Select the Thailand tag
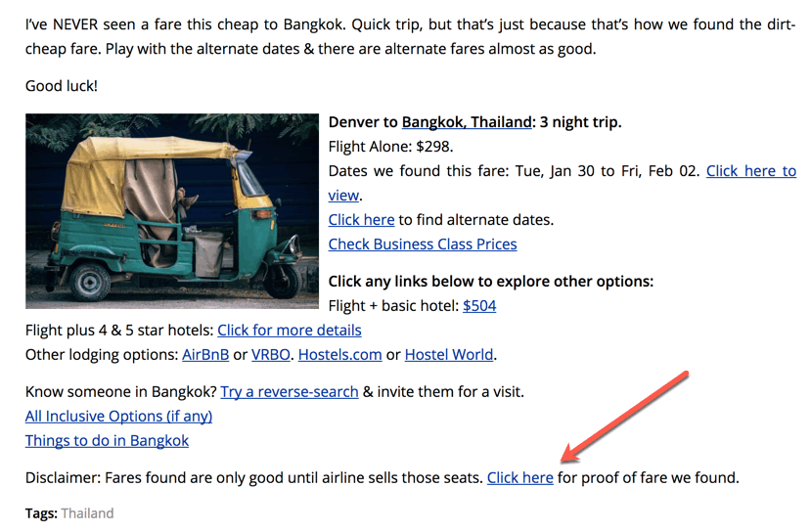 point(87,513)
